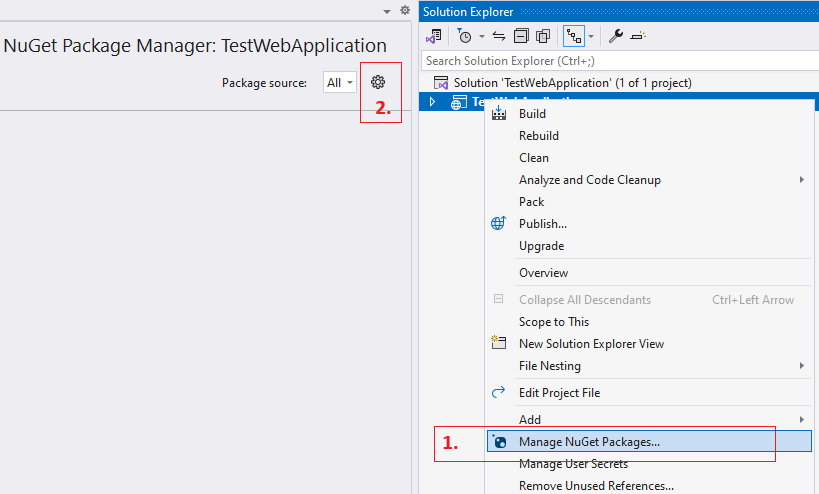
Task: Open NuGet package source settings gear
Action: tap(378, 82)
